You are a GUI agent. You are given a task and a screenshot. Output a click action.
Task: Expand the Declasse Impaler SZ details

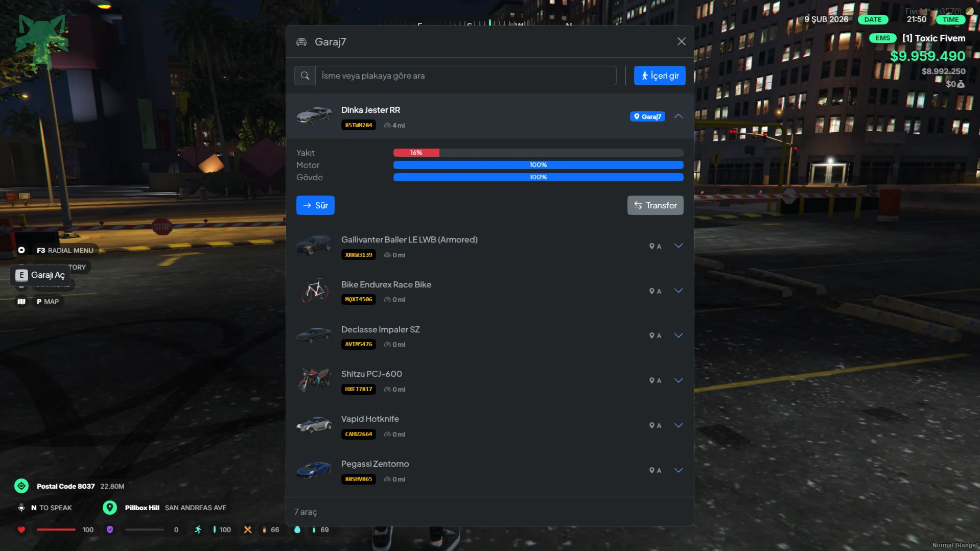[x=679, y=336]
